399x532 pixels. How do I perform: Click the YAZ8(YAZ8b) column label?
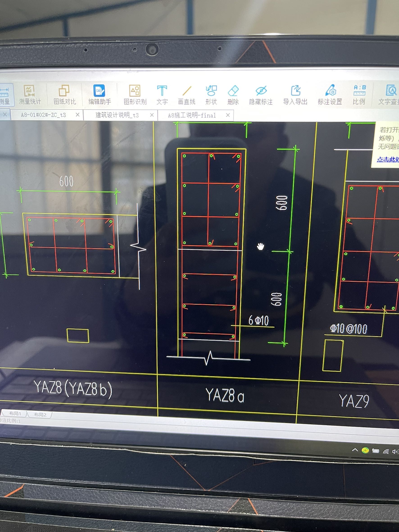click(73, 388)
